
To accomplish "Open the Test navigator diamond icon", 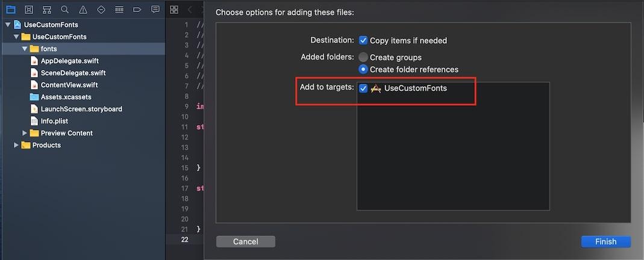I will click(x=101, y=10).
